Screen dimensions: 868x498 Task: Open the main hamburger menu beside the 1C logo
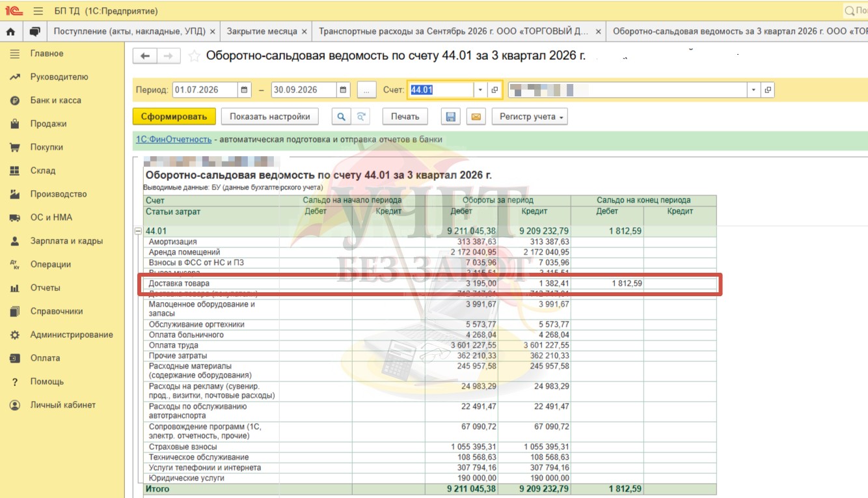point(38,11)
